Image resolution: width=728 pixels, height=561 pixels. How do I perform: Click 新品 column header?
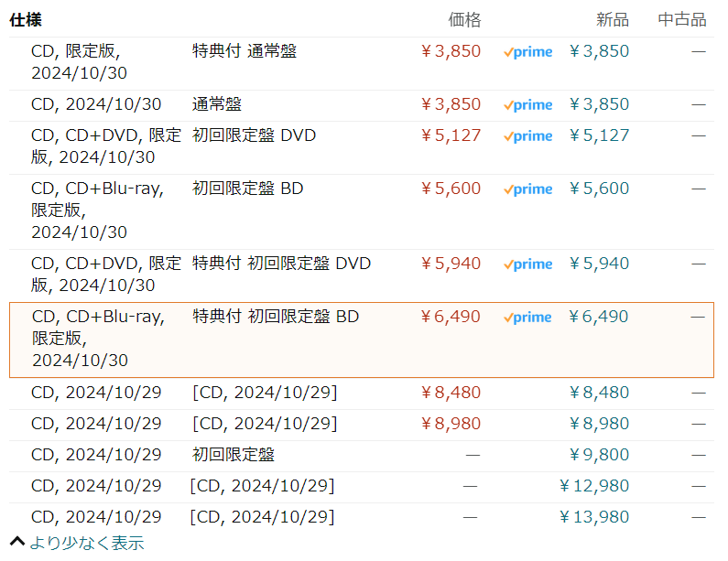[x=612, y=19]
